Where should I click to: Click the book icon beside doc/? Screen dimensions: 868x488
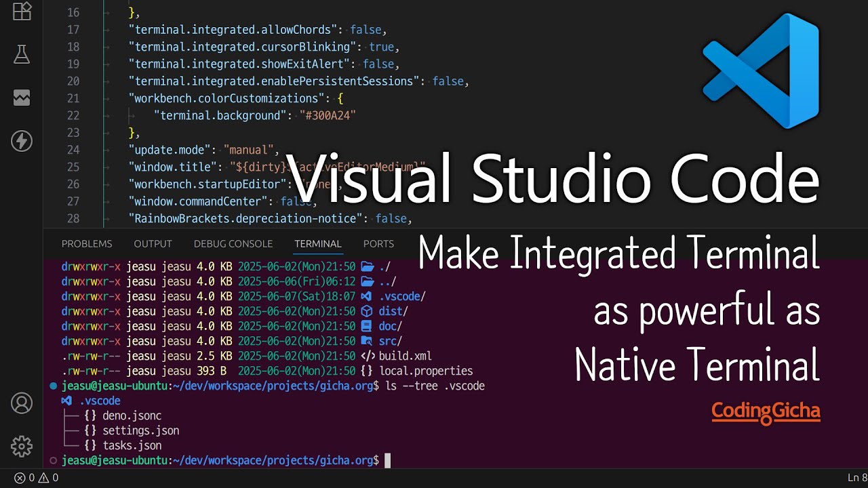tap(366, 326)
